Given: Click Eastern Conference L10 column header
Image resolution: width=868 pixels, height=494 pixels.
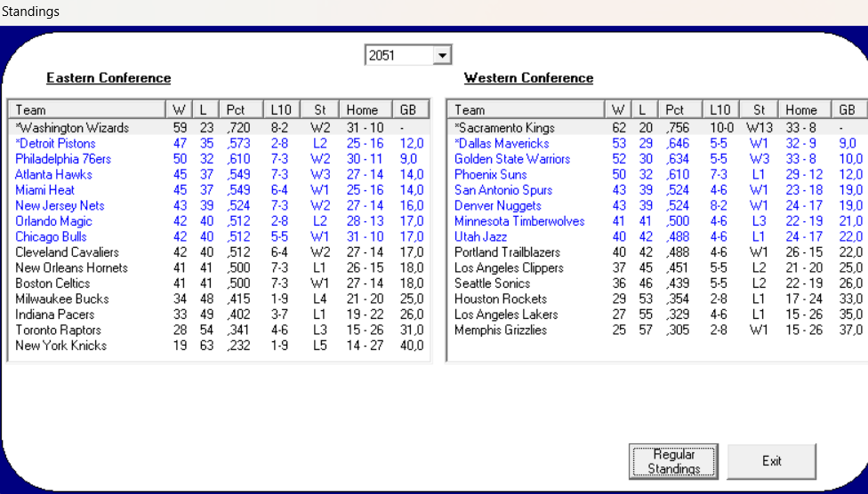Looking at the screenshot, I should [x=282, y=109].
